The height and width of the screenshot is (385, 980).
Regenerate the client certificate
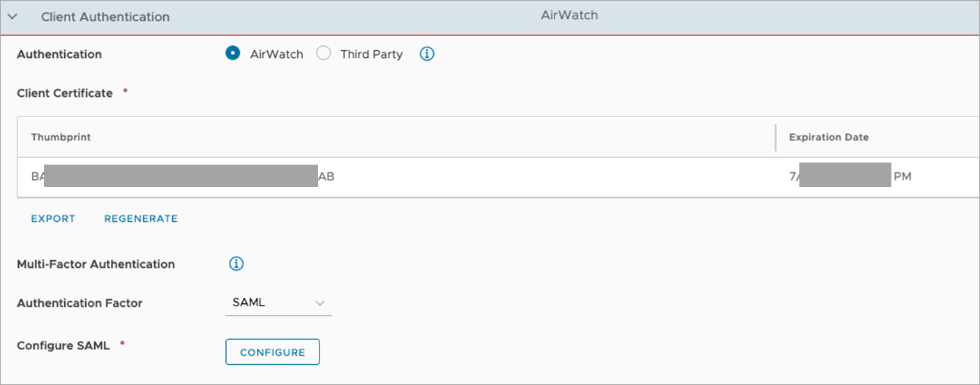[141, 218]
